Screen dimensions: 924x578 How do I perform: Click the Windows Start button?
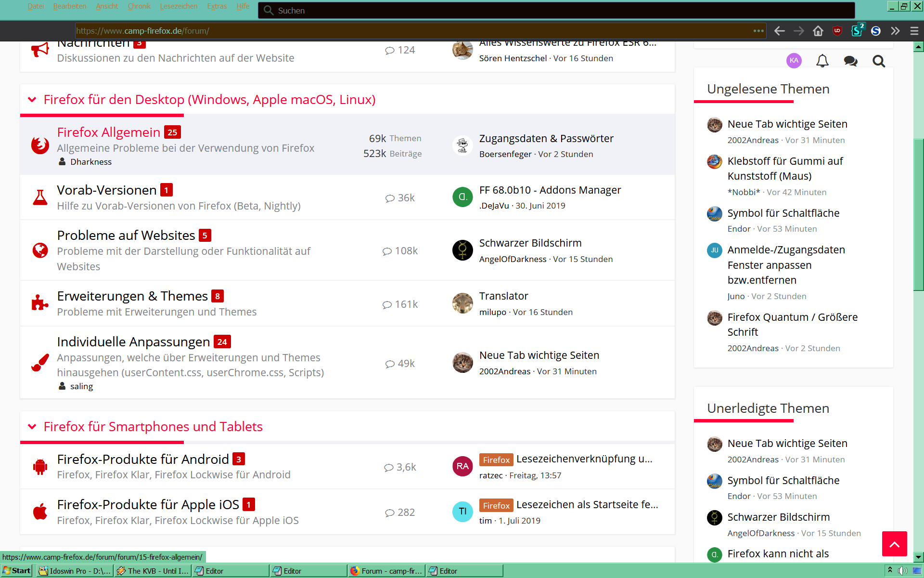17,571
